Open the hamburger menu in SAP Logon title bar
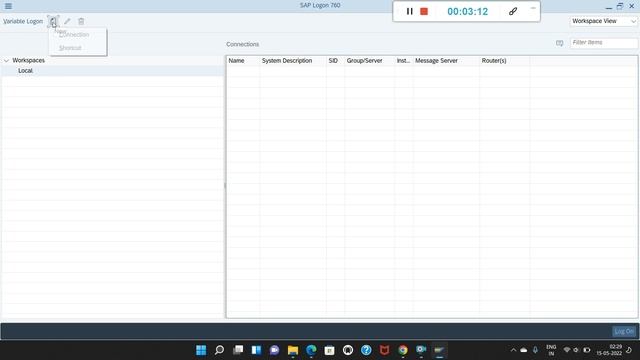This screenshot has height=360, width=640. coord(8,6)
